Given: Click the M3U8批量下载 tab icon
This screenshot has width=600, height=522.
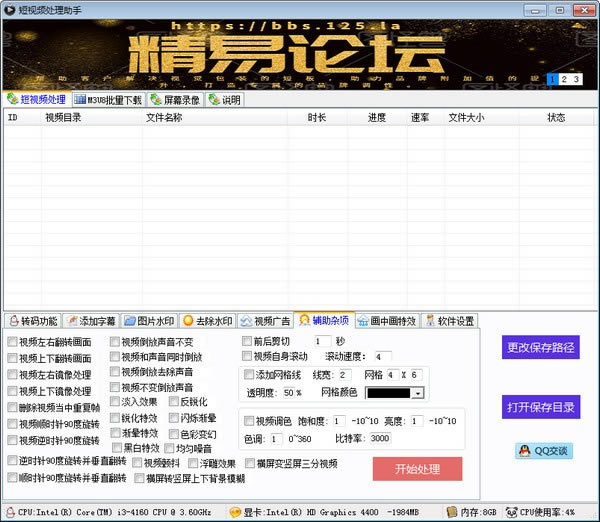Looking at the screenshot, I should pyautogui.click(x=81, y=99).
